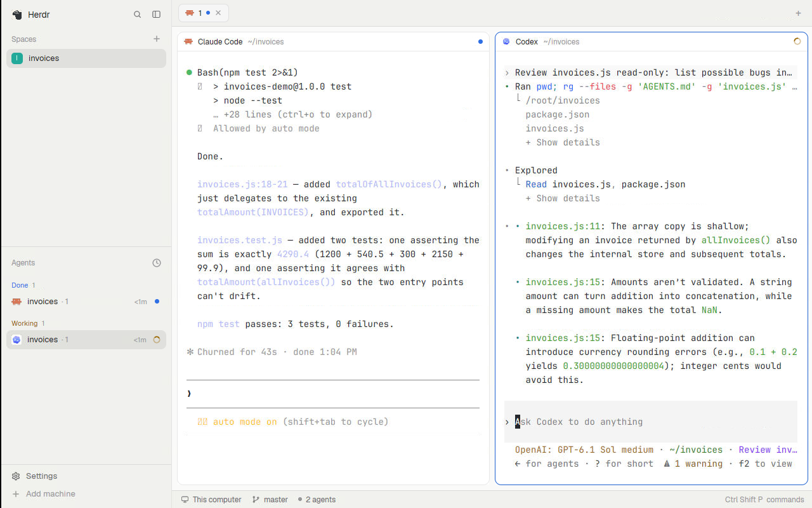
Task: Select the Done invoices agent row
Action: (x=86, y=302)
